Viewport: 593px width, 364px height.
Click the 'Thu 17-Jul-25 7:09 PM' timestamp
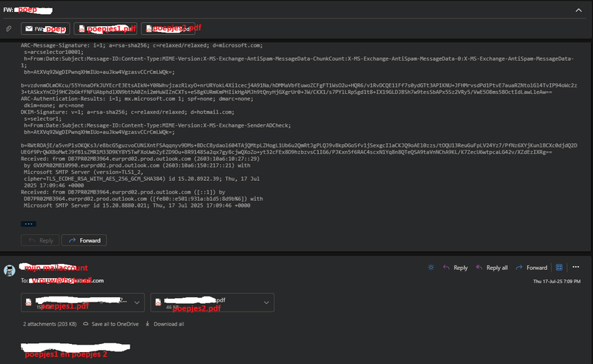pyautogui.click(x=557, y=282)
